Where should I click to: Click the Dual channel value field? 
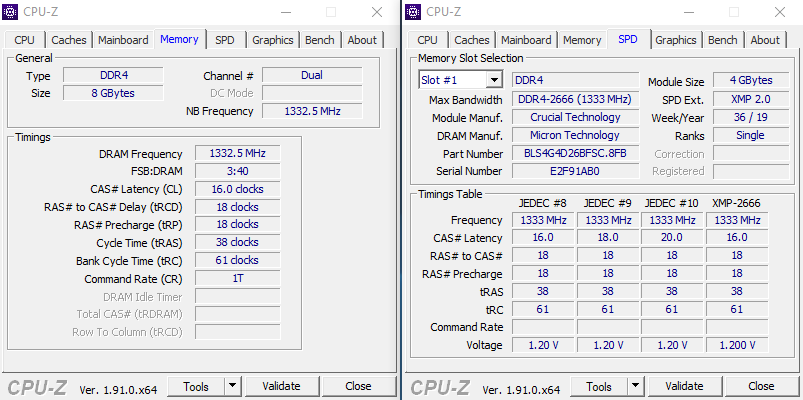pos(312,75)
